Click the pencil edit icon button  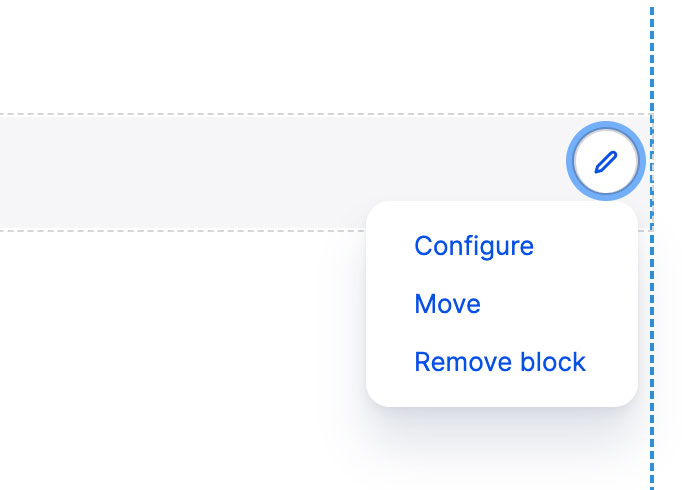point(605,161)
